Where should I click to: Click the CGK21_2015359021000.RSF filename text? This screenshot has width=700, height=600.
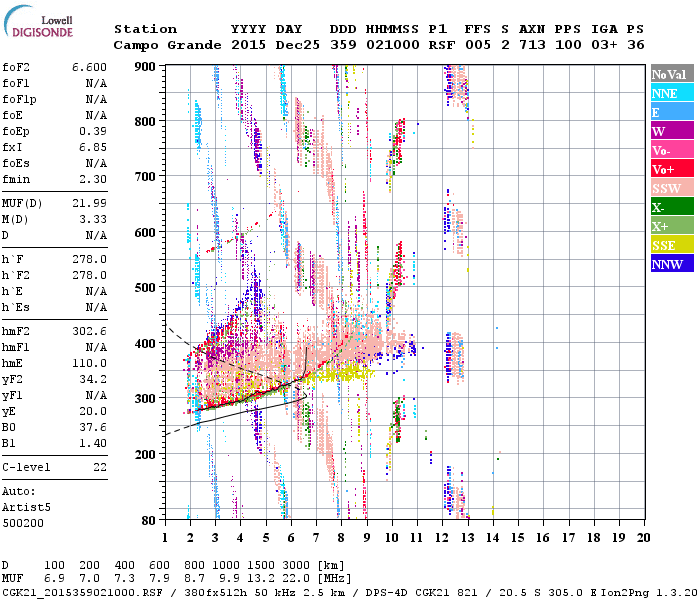tap(82, 592)
